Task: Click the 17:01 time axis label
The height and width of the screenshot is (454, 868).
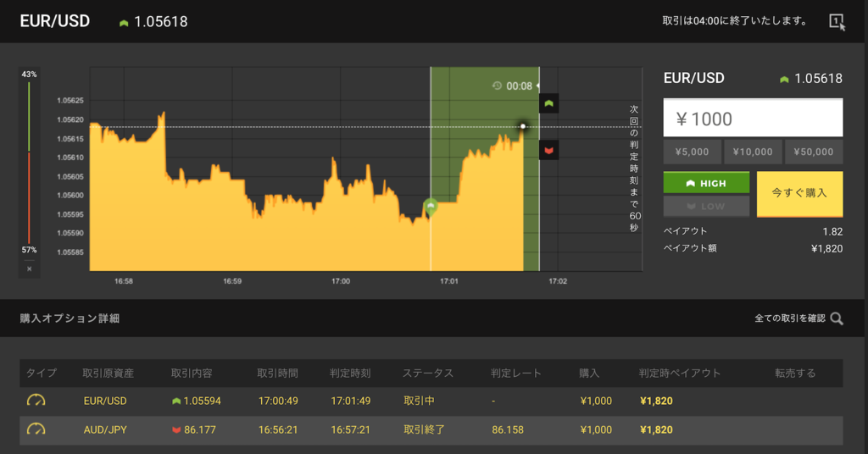Action: click(x=449, y=281)
